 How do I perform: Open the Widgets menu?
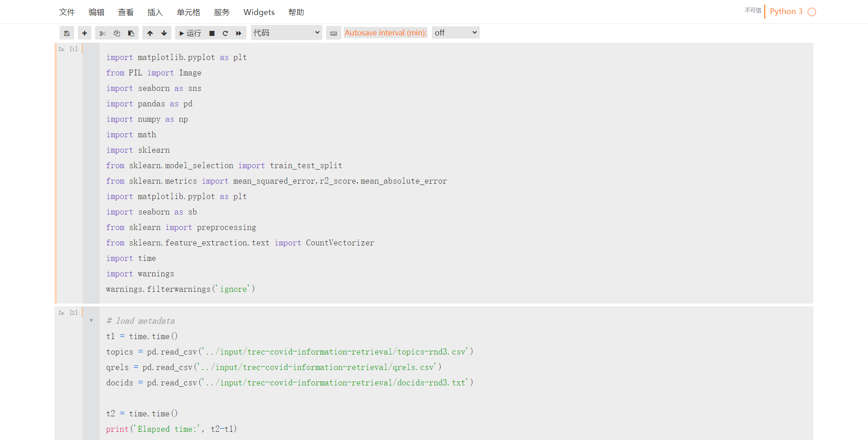click(259, 12)
